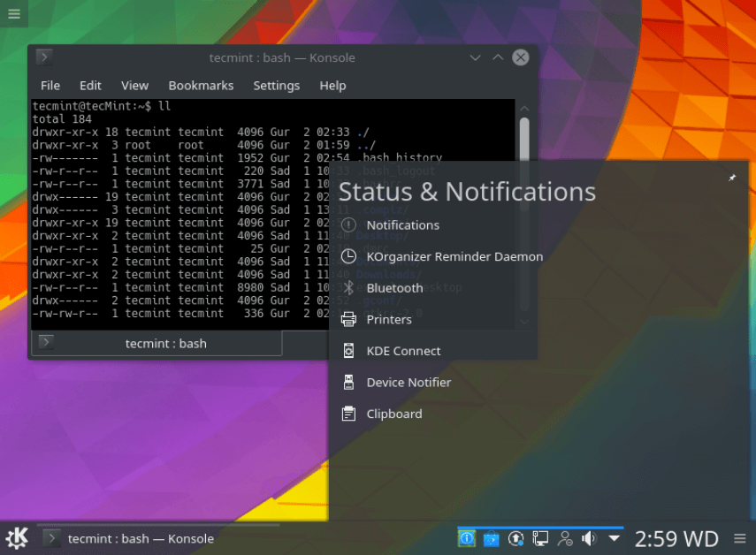Switch to tecmint : bash — Konsole taskbar entry
Viewport: 756px width, 555px height.
pyautogui.click(x=158, y=538)
